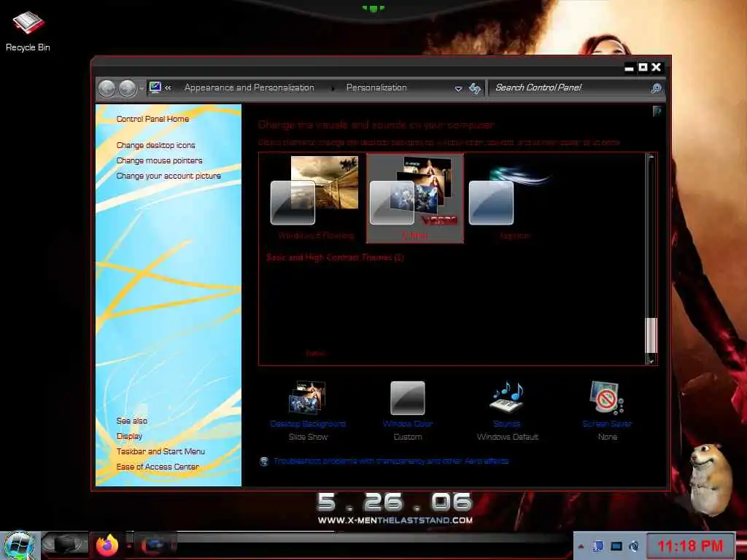Go forward with the Forward arrow button
The image size is (747, 560).
(x=128, y=88)
